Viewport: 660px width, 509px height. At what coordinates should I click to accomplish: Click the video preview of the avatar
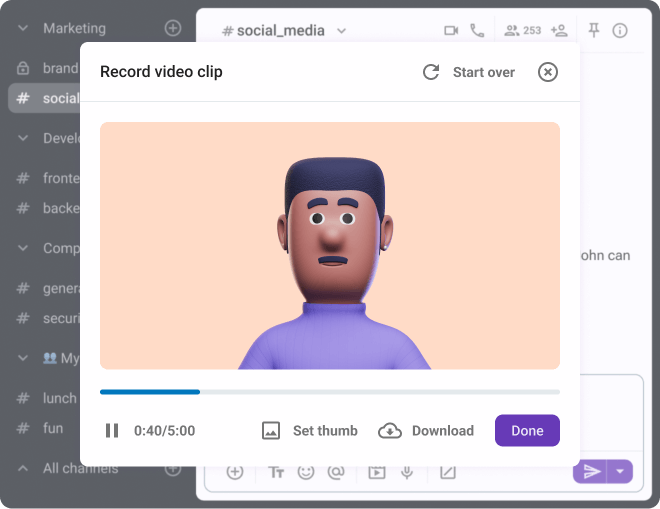pyautogui.click(x=330, y=246)
